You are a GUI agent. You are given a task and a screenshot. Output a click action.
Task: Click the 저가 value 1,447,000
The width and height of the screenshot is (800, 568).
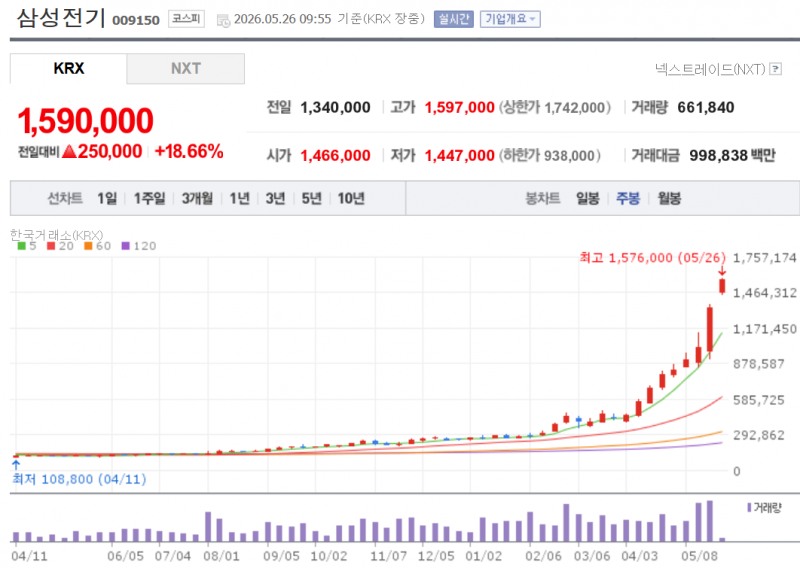click(459, 155)
